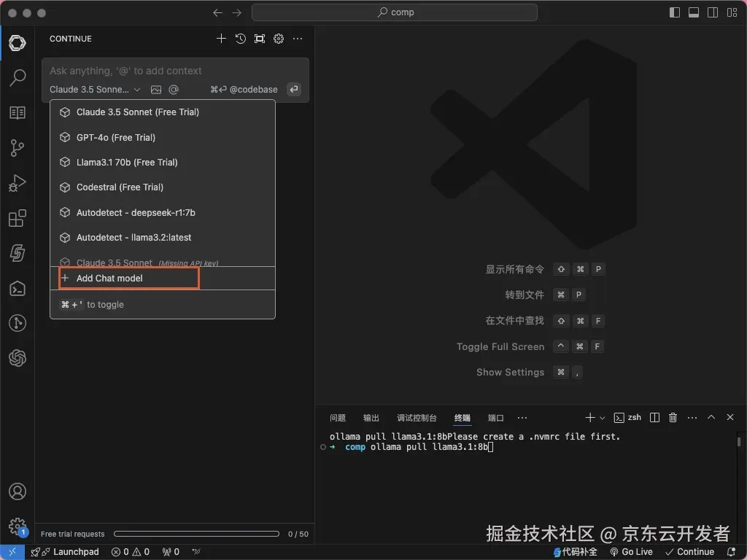Switch to 端口 panel tab
The image size is (747, 560).
495,418
